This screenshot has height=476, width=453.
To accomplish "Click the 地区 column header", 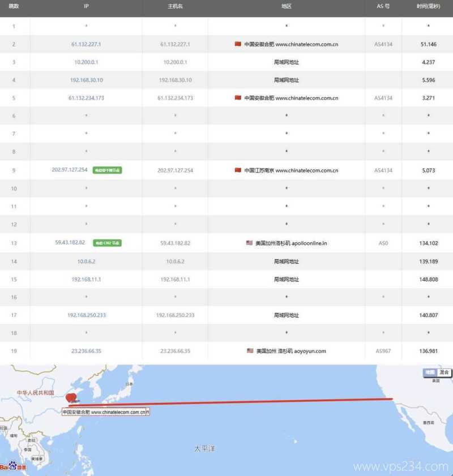I will [286, 6].
